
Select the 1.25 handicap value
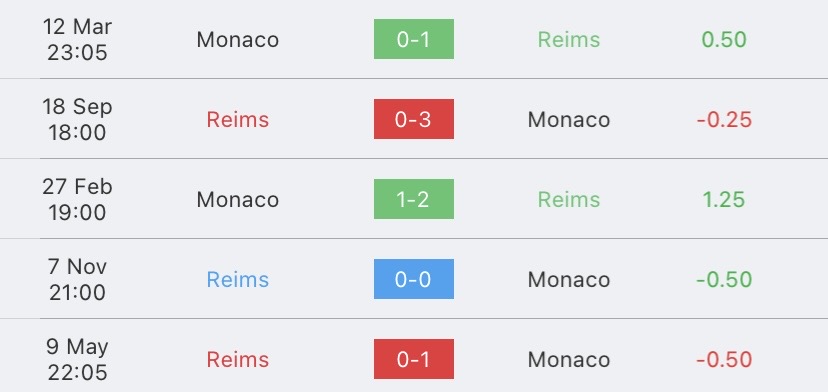724,200
